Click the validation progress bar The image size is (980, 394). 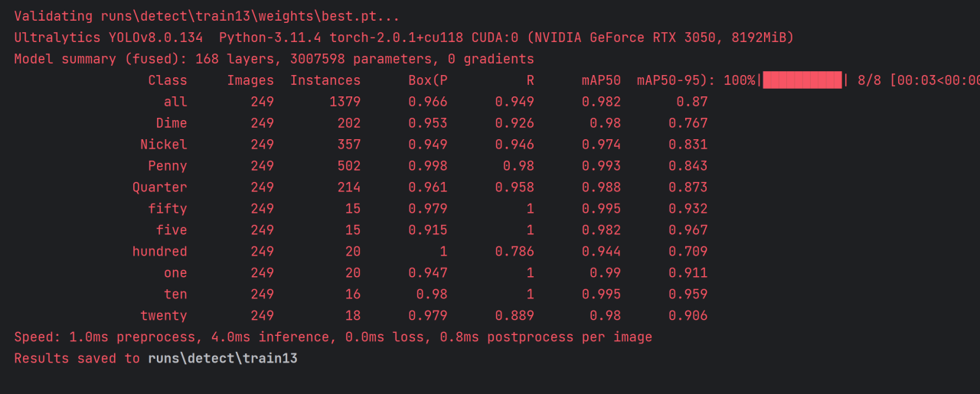[802, 80]
